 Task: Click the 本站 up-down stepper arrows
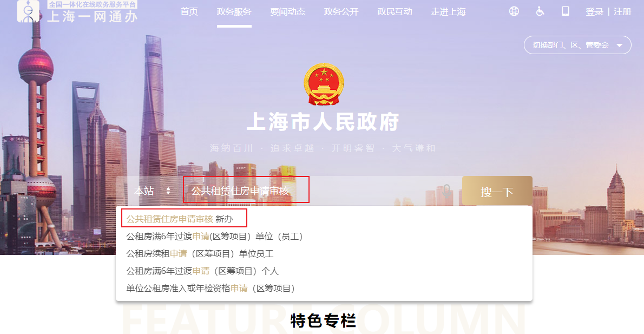click(x=168, y=191)
